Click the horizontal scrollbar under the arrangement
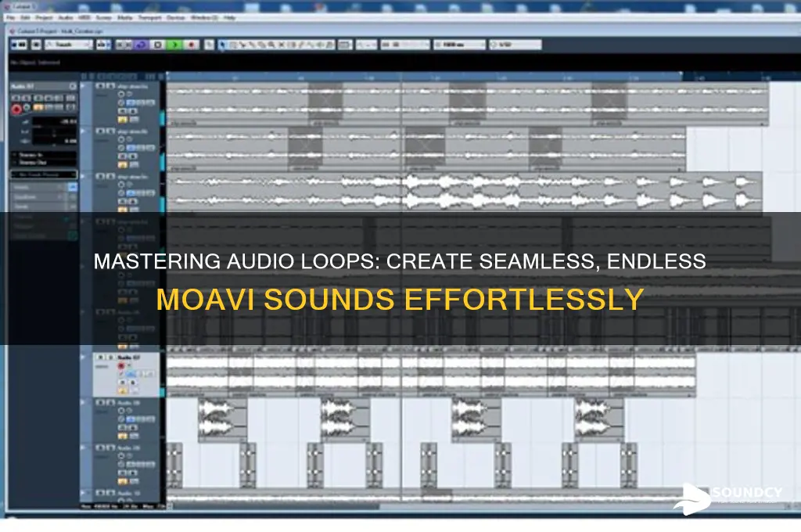The width and height of the screenshot is (801, 532). 276,506
